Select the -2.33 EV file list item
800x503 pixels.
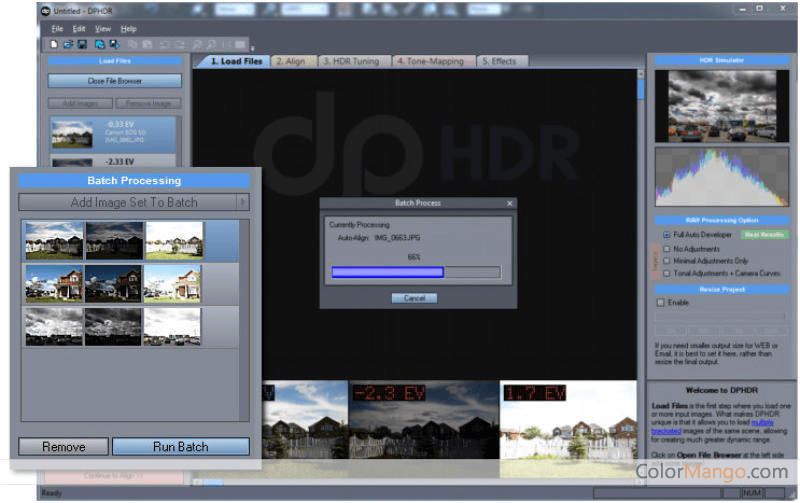113,161
